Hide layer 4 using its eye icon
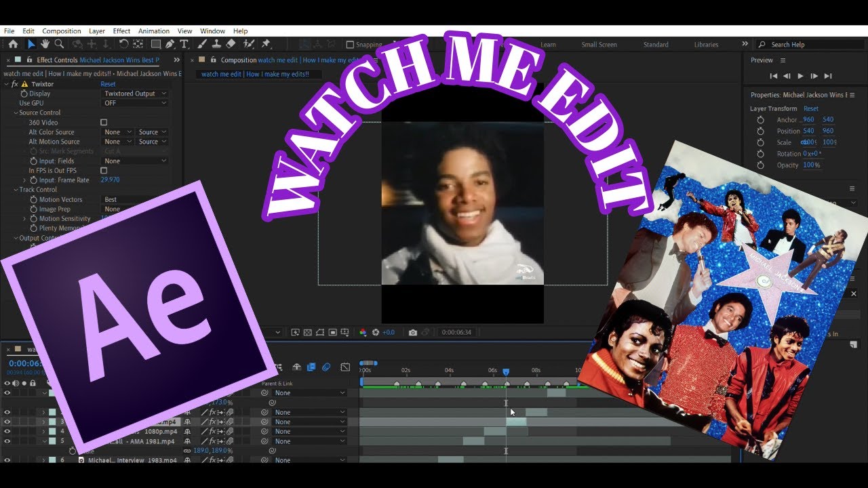 coord(7,431)
